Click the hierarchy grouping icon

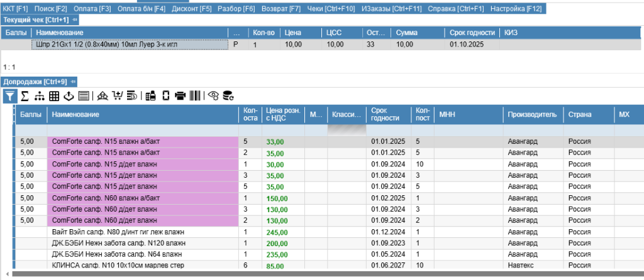(x=40, y=96)
